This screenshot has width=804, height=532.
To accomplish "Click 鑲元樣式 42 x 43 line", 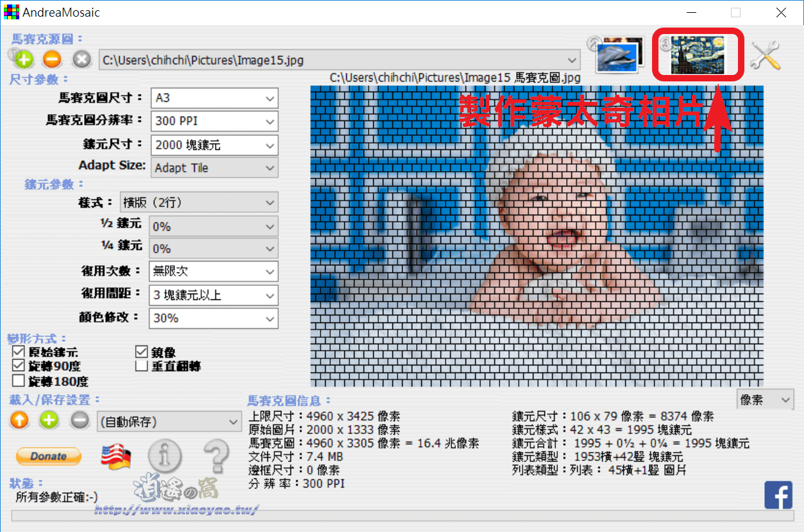I will pos(602,429).
